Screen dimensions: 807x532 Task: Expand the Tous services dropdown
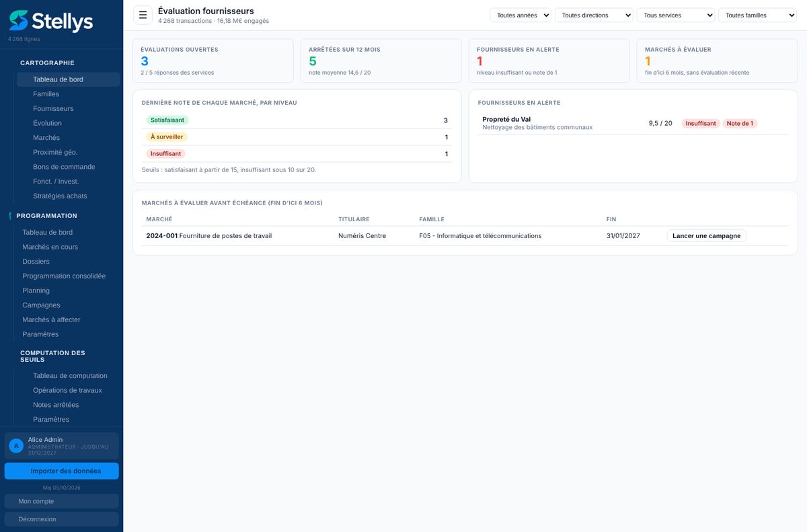coord(676,15)
